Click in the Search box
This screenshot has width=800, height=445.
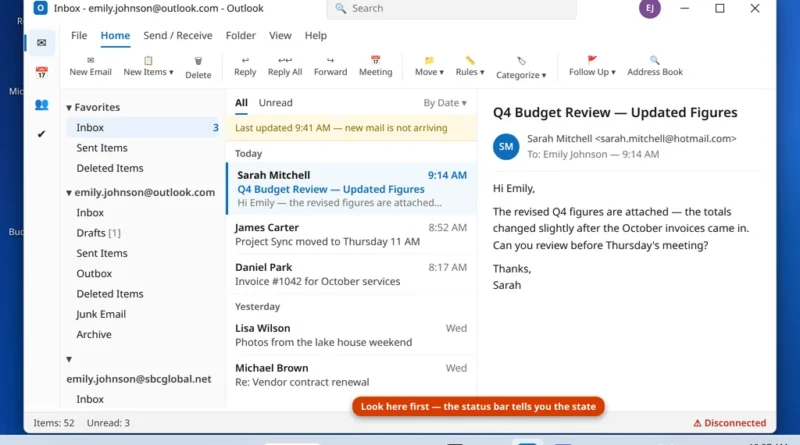[452, 9]
